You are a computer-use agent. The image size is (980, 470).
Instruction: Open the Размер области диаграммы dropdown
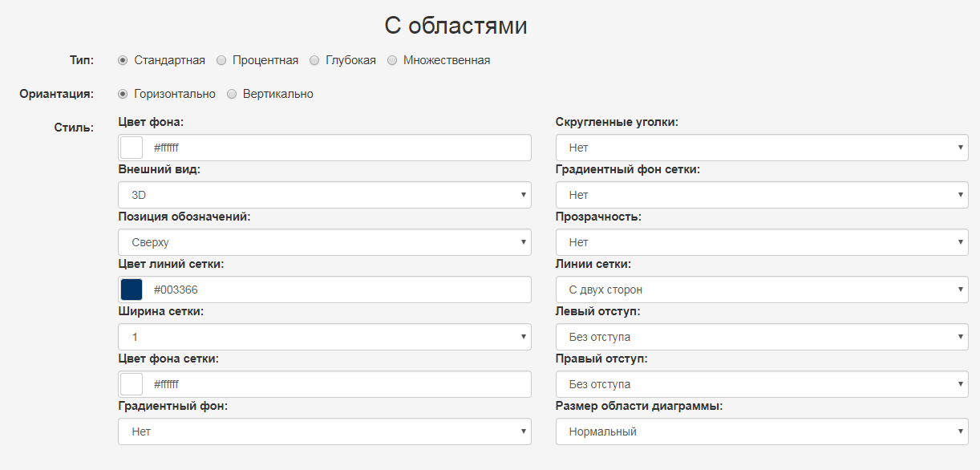(x=761, y=432)
